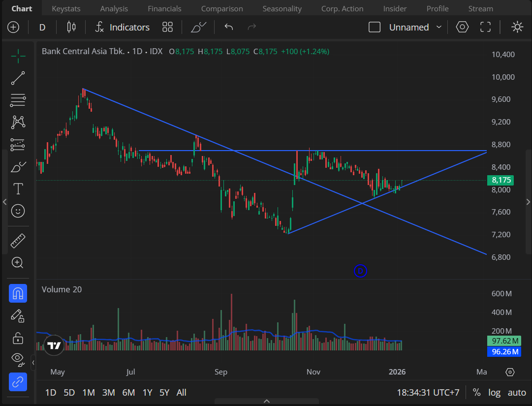Toggle the light/dark theme sun icon
The width and height of the screenshot is (532, 406).
coord(517,27)
